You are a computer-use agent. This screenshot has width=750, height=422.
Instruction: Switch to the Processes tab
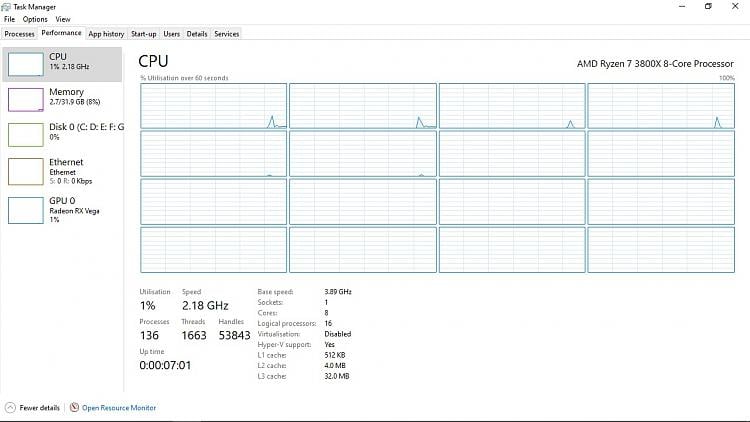point(20,34)
